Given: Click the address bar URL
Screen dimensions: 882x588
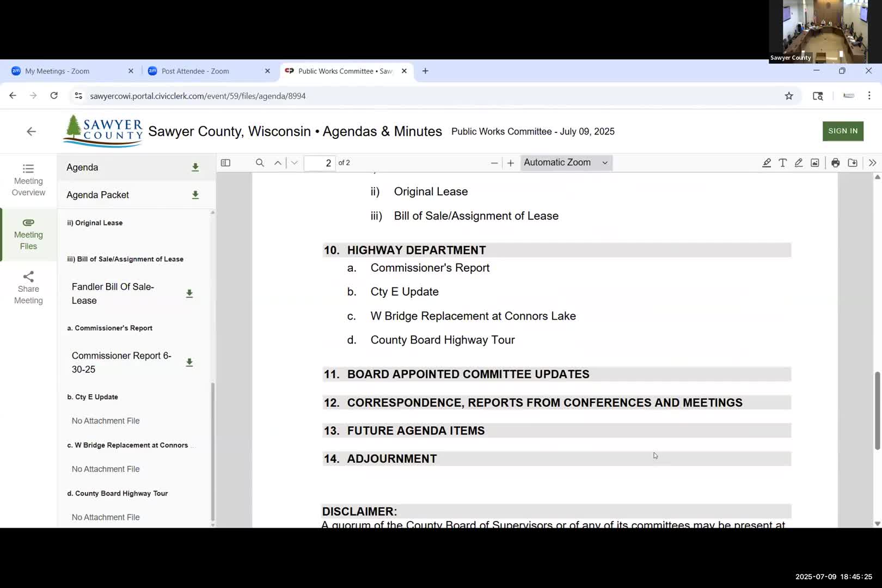Looking at the screenshot, I should click(198, 96).
